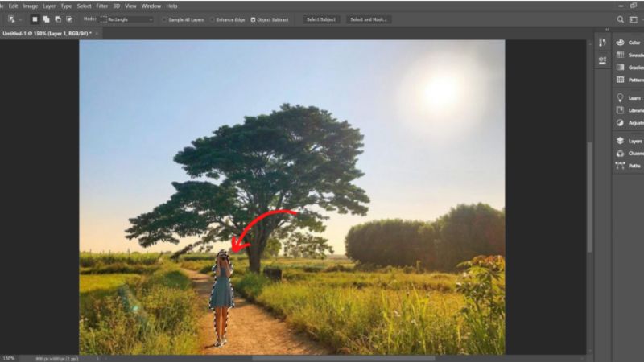Enable Enhance Edge checkbox
This screenshot has width=644, height=362.
(213, 19)
